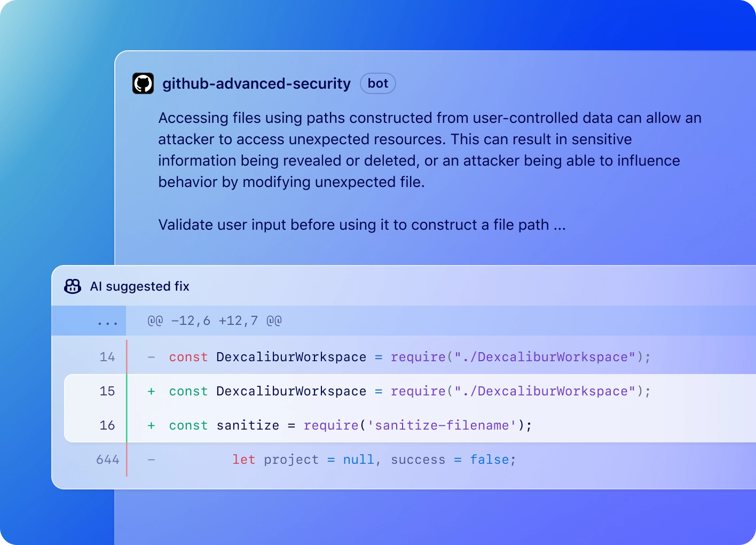Viewport: 756px width, 545px height.
Task: Click the added sanitize-filename require code line
Action: pos(350,425)
